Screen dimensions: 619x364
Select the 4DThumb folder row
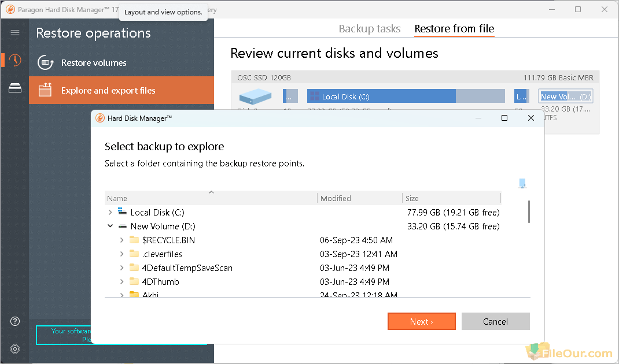point(303,281)
